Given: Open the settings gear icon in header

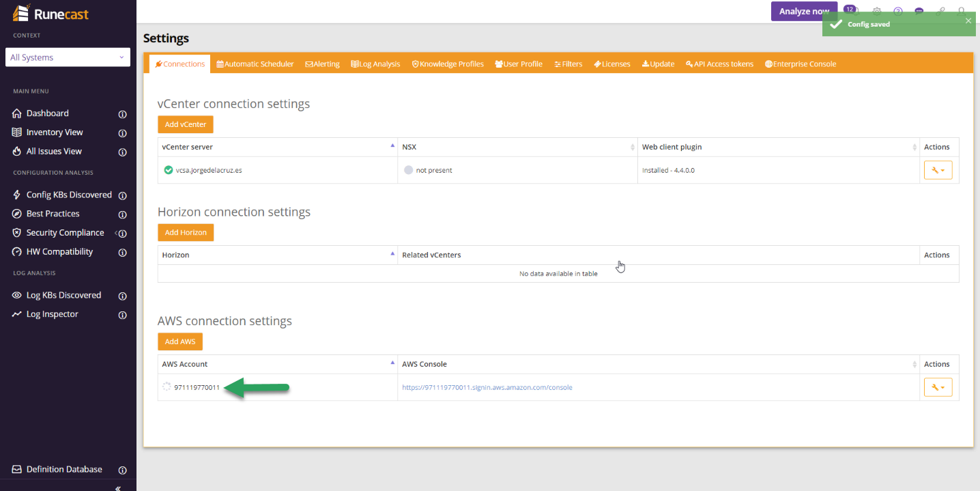Looking at the screenshot, I should pos(877,11).
